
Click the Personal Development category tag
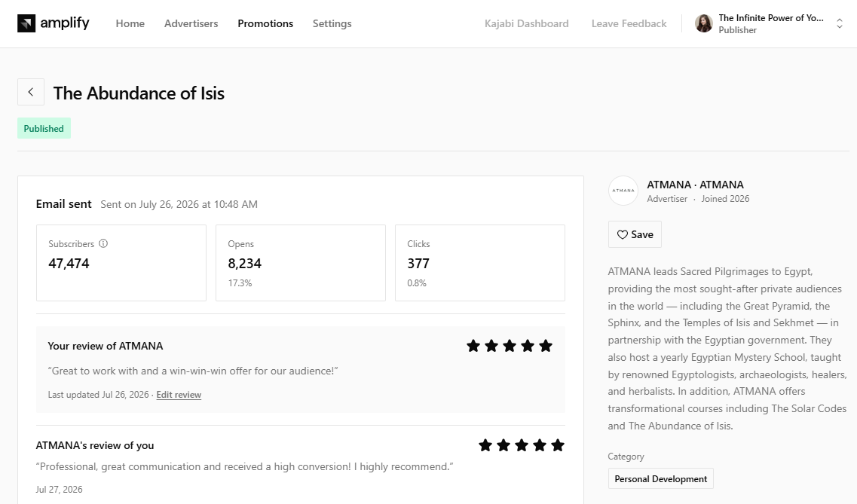[661, 479]
